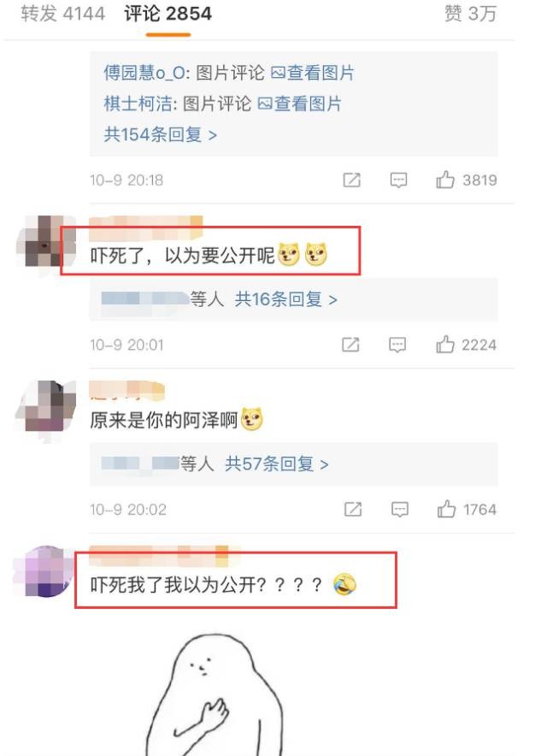Repost the comment posted at 10-9 20:01
Image resolution: width=547 pixels, height=756 pixels.
click(350, 345)
